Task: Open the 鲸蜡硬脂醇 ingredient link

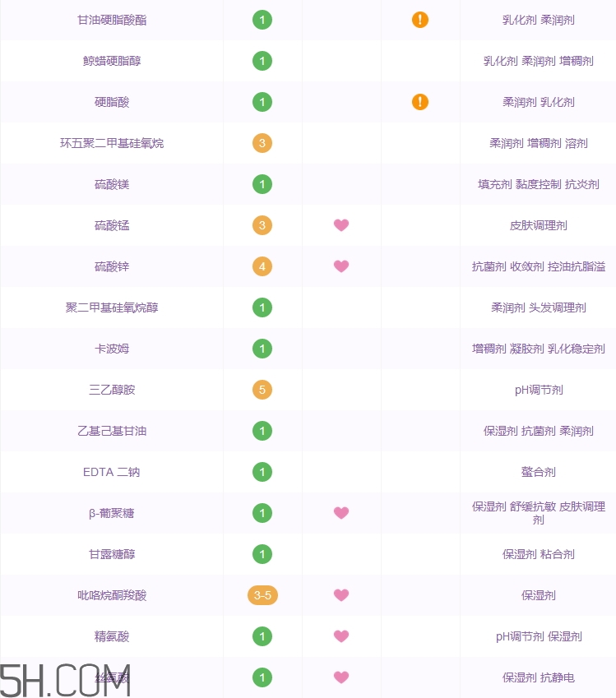Action: (112, 61)
